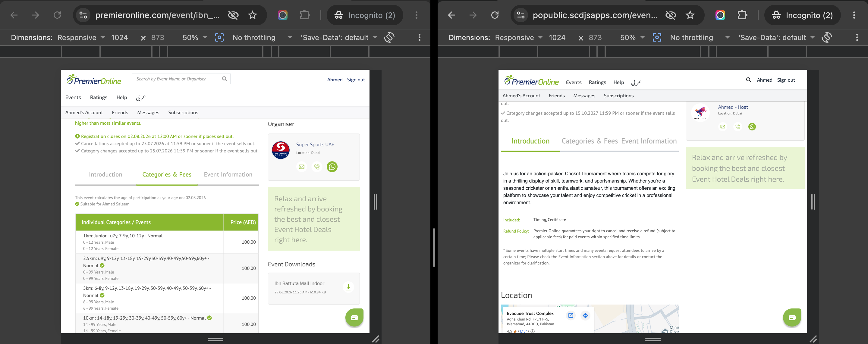The image size is (868, 344).
Task: Click the PremierOnline logo on the left page
Action: click(x=94, y=80)
